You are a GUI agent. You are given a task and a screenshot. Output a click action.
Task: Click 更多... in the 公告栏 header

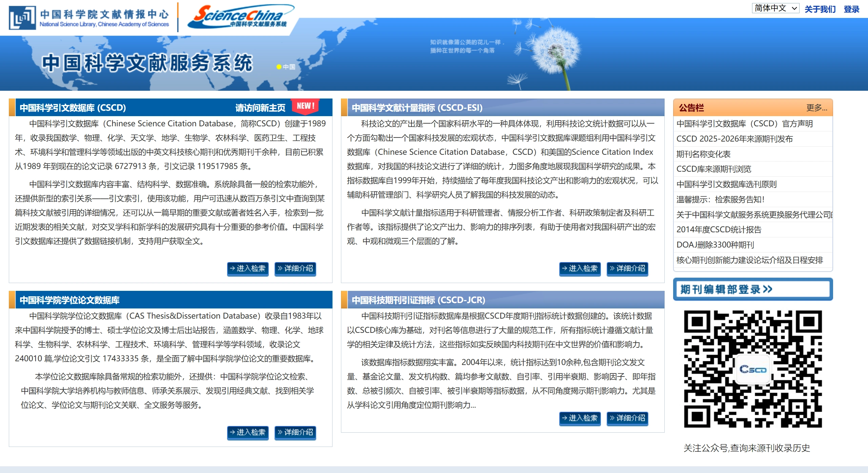click(817, 108)
